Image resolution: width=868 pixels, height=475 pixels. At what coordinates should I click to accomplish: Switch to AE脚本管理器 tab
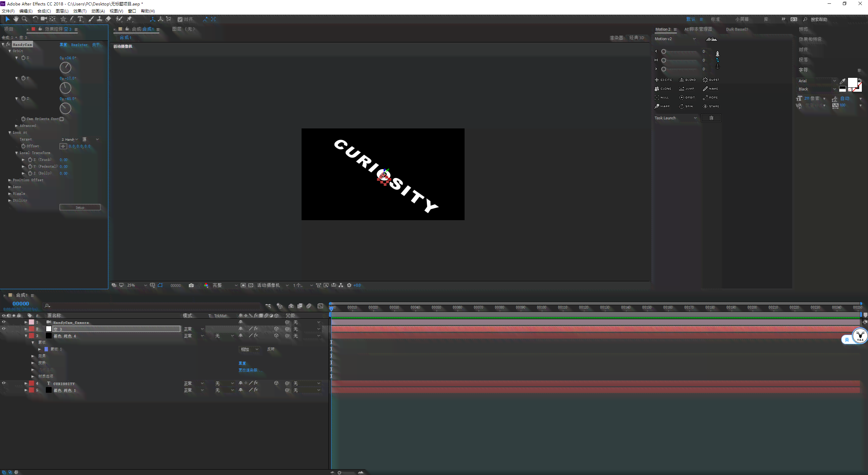[x=698, y=29]
